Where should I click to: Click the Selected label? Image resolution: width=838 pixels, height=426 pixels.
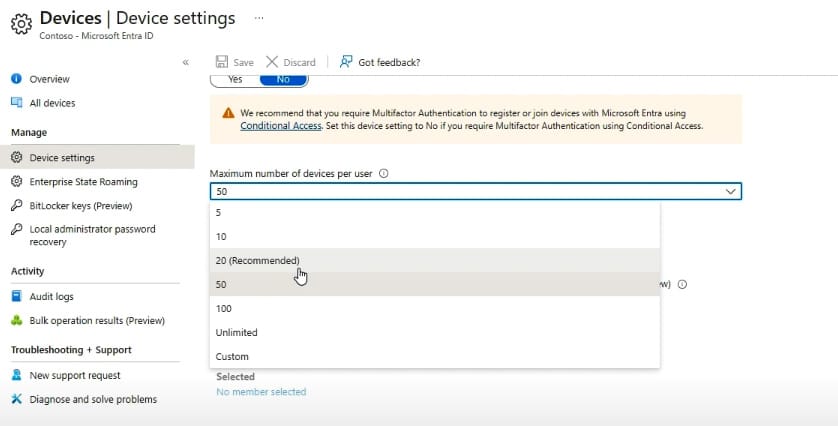tap(235, 376)
